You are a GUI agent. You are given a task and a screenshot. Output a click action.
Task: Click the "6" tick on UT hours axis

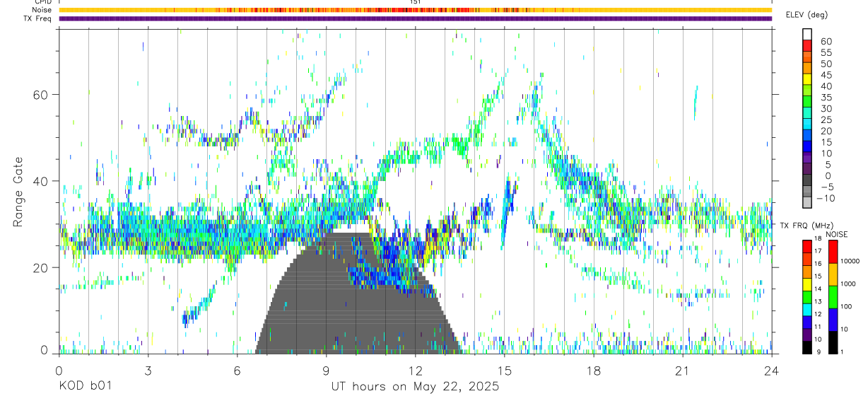237,371
